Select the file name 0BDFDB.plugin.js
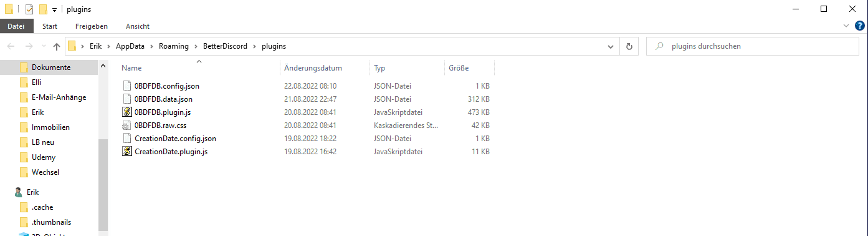The width and height of the screenshot is (868, 236). pyautogui.click(x=163, y=112)
